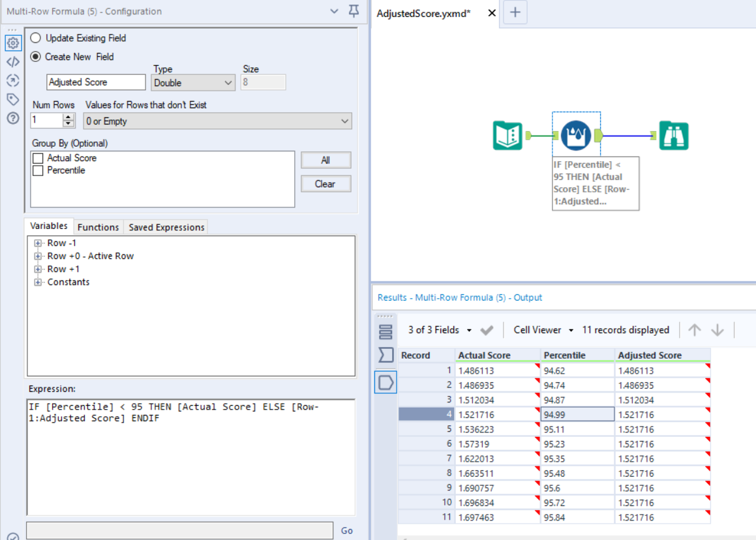Select the XML view icon in sidebar
756x540 pixels.
13,62
